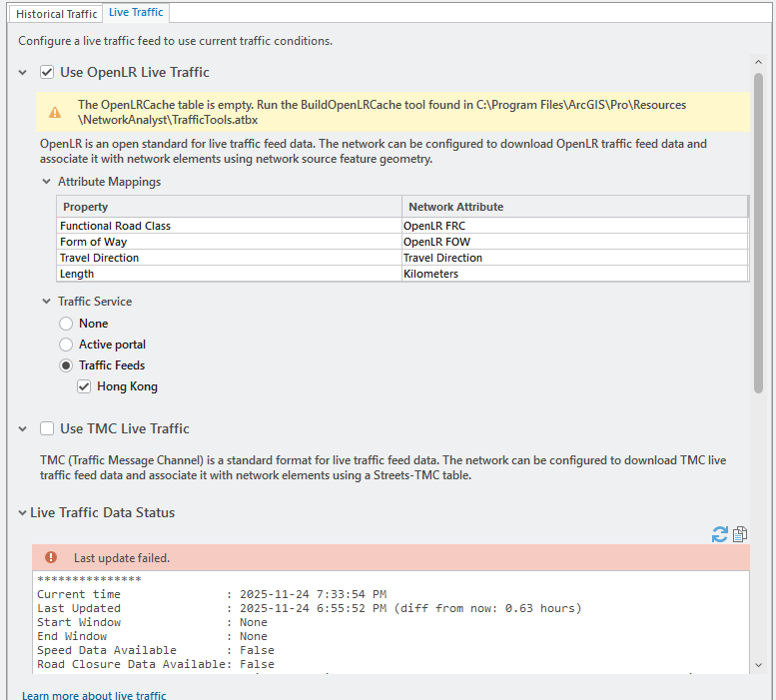Click the red error icon beside Last update failed
Viewport: 776px width, 700px height.
click(51, 557)
